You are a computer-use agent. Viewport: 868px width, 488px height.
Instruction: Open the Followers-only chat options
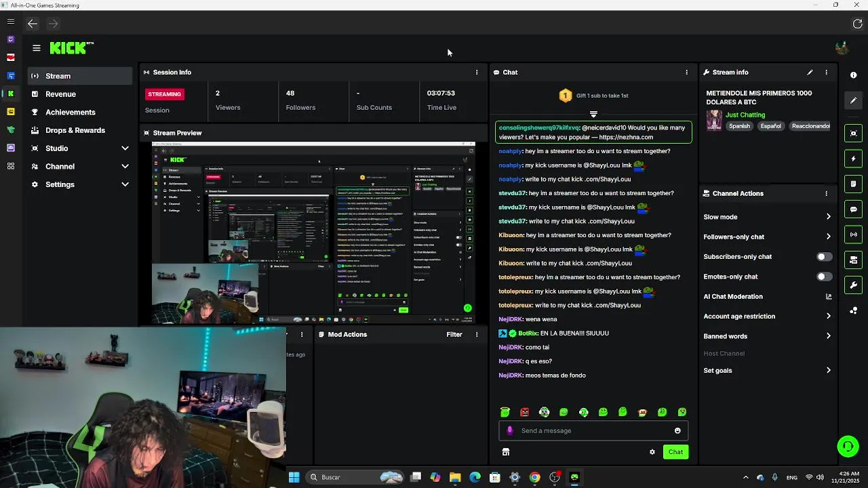click(x=767, y=237)
